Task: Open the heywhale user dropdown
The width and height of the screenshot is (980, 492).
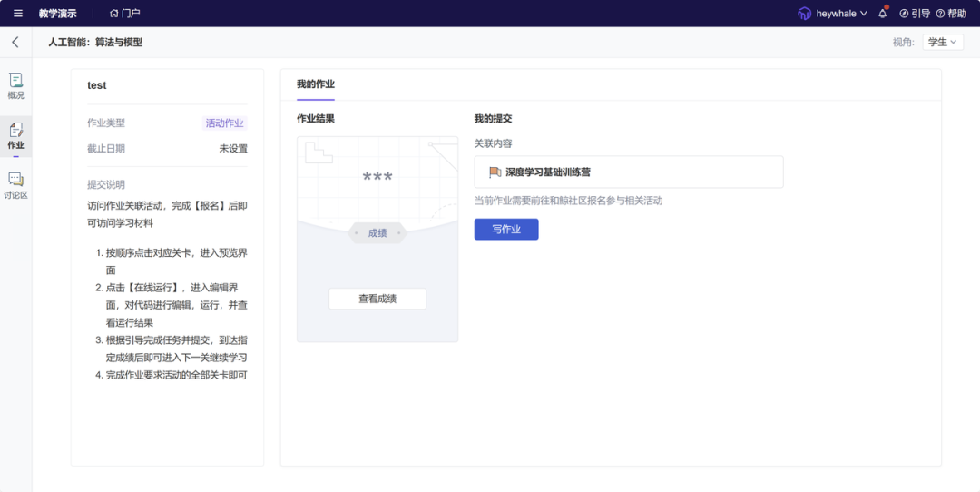Action: pos(841,13)
